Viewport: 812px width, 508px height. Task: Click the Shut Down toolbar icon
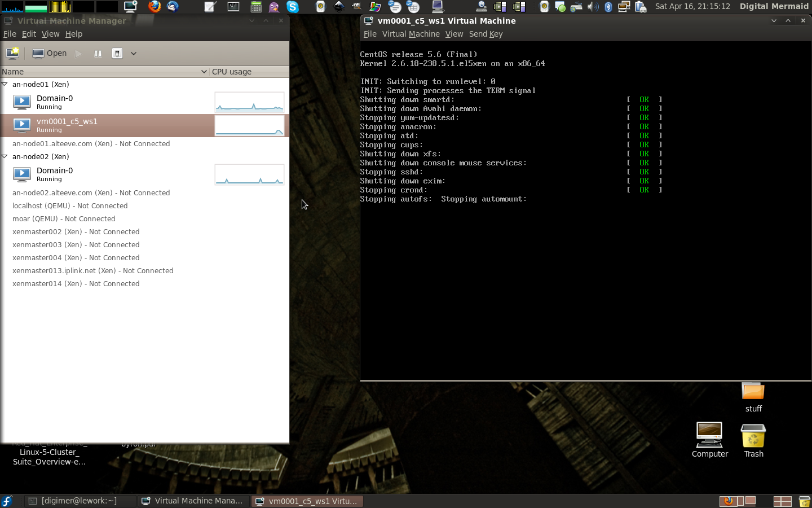117,54
